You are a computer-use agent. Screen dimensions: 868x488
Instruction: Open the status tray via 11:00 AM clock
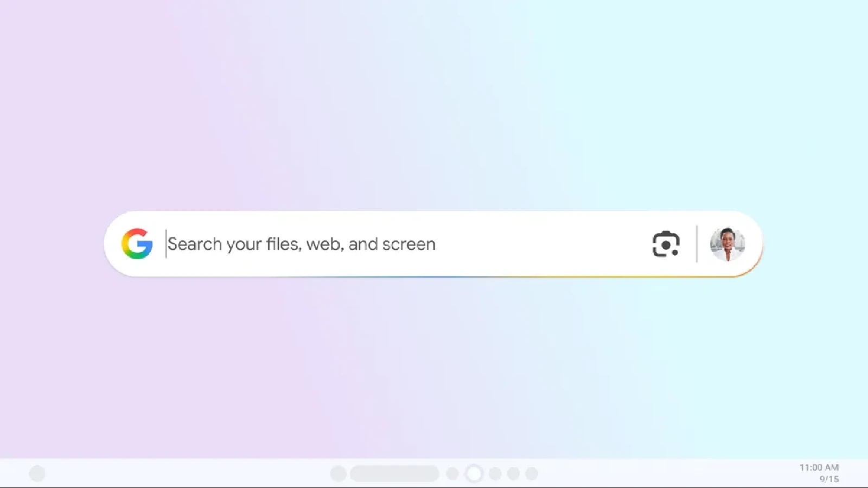pyautogui.click(x=819, y=467)
